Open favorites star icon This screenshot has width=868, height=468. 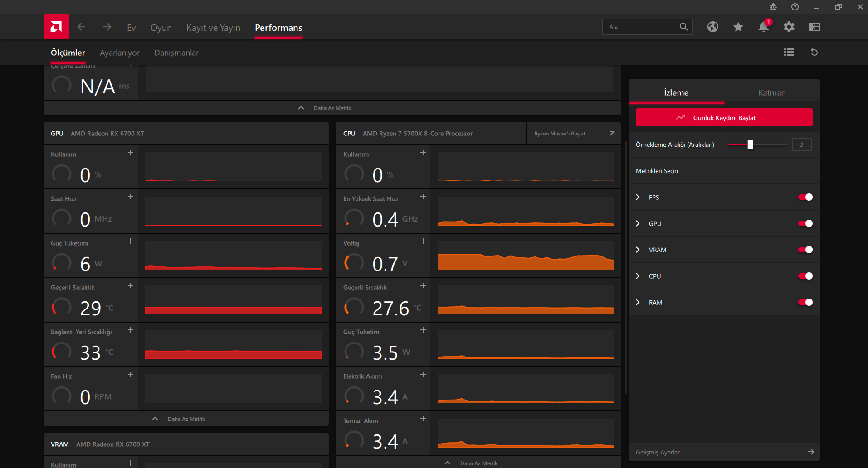pyautogui.click(x=738, y=27)
